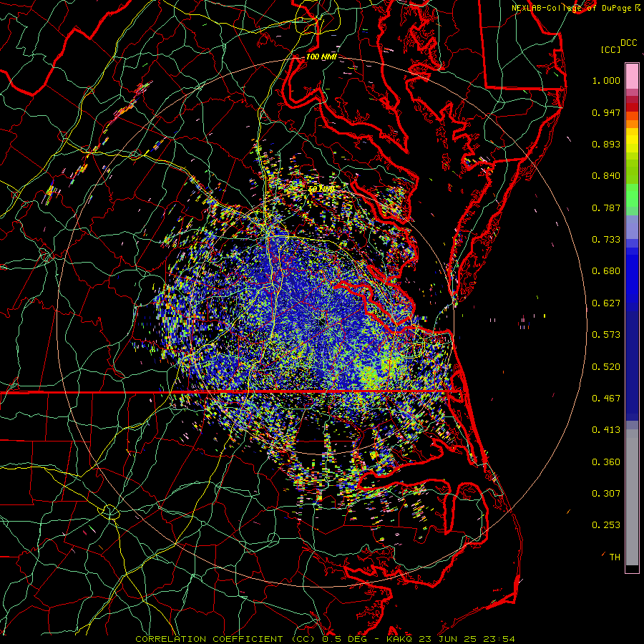
Task: Click the 0.893 scale label
Action: [x=606, y=144]
